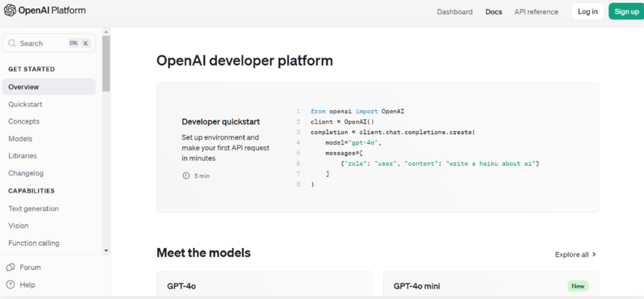Screen dimensions: 644x299
Task: Click the sidebar scrollbar thumb
Action: point(106,64)
